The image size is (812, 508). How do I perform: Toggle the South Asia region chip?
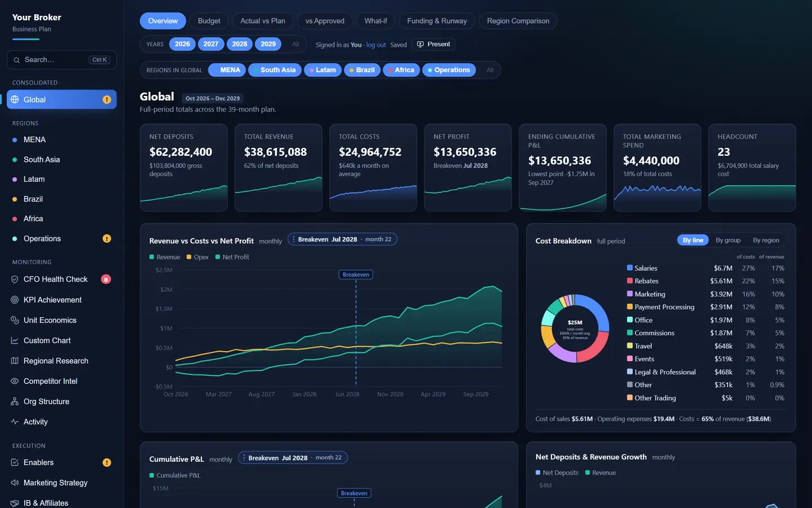coord(275,70)
